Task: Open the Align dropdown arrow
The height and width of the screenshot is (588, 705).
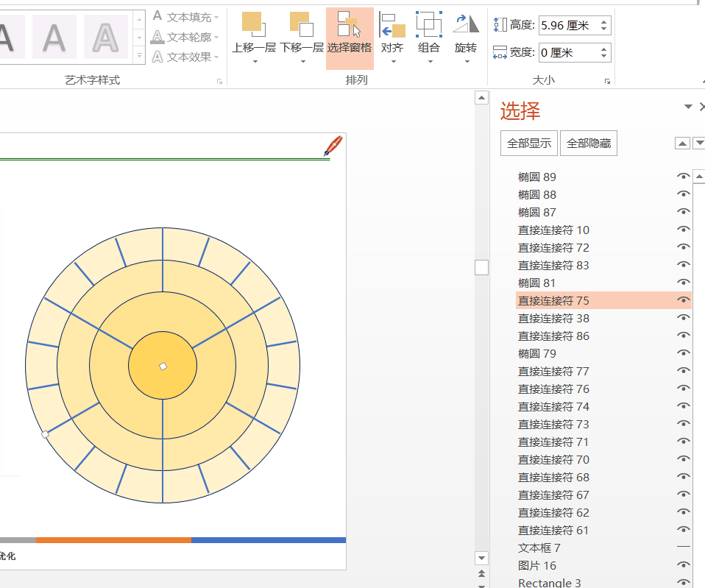Action: click(x=394, y=62)
